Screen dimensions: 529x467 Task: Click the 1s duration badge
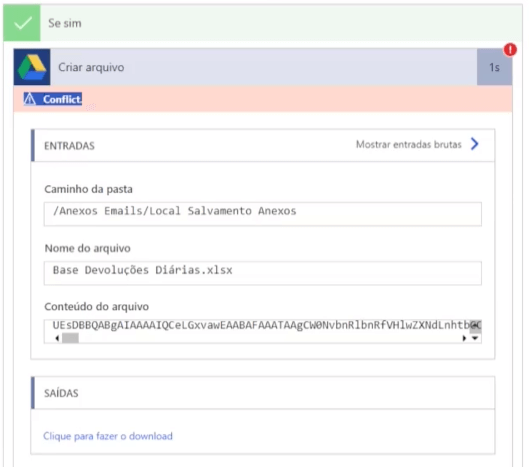click(x=494, y=67)
